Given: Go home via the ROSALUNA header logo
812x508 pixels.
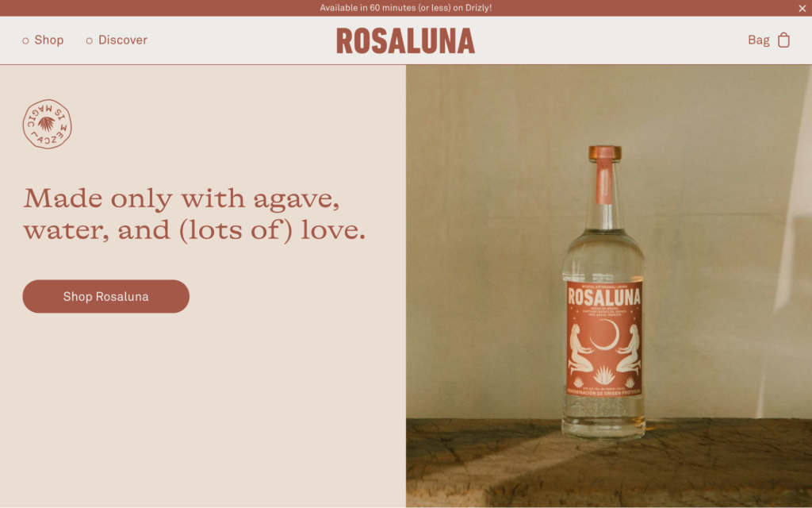Looking at the screenshot, I should coord(405,41).
